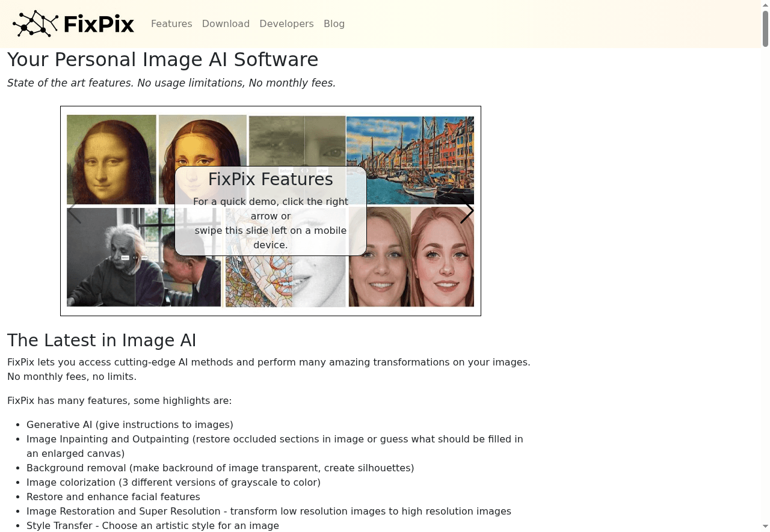
Task: Click the 'Before' label on the portrait comparison
Action: tap(286, 171)
